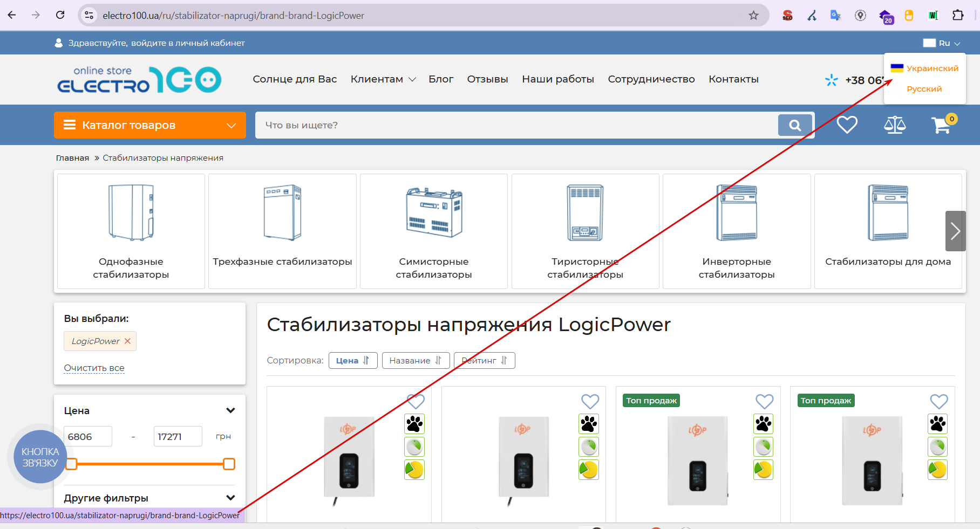
Task: Open the browser extensions puzzle icon
Action: point(958,15)
